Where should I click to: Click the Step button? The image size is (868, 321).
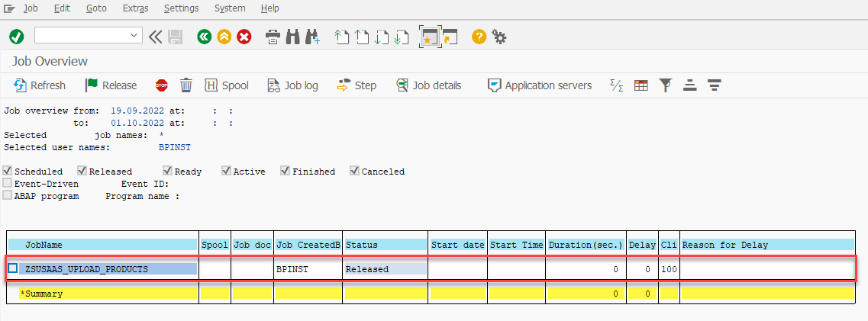(357, 85)
